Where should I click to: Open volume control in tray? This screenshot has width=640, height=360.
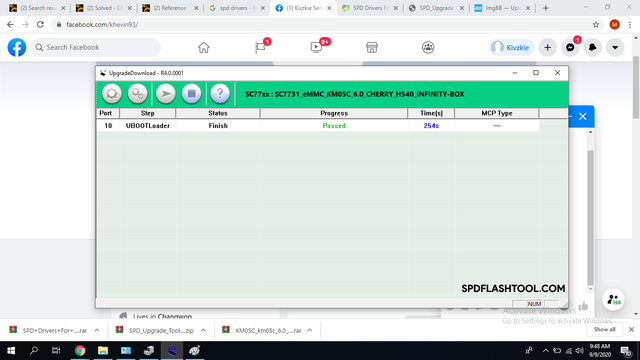click(x=580, y=351)
